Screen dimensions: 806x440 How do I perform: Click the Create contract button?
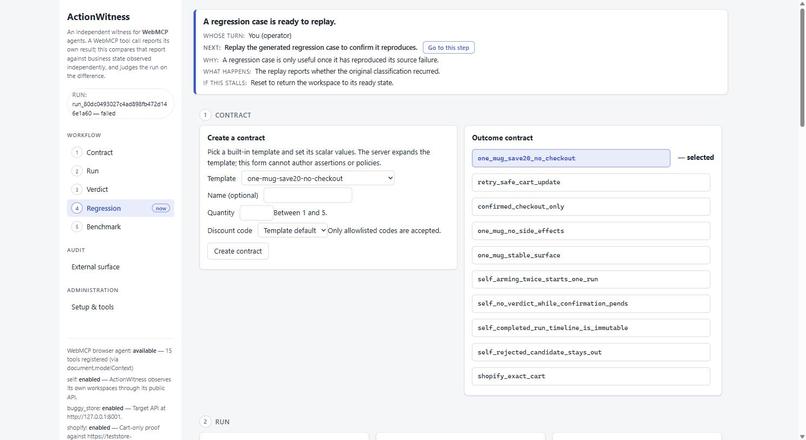tap(238, 251)
